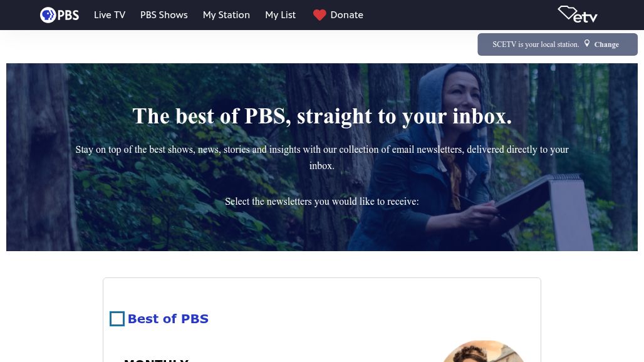This screenshot has height=362, width=644.
Task: Click the Donate text link
Action: 346,15
